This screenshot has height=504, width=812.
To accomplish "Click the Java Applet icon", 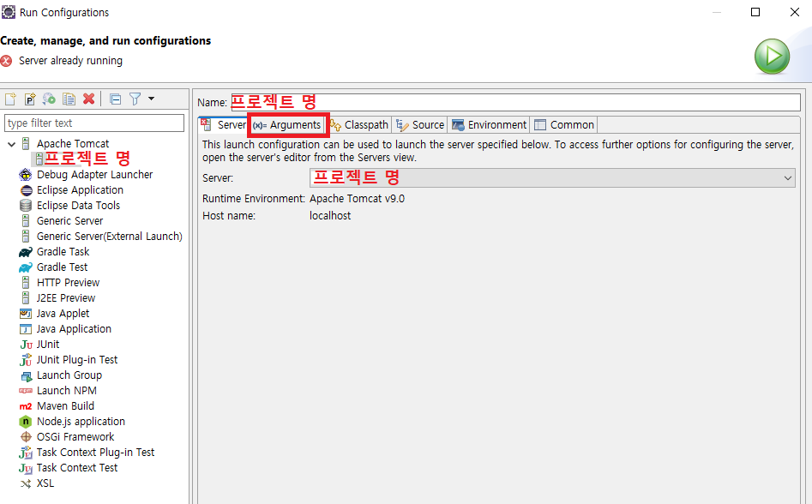I will click(26, 314).
